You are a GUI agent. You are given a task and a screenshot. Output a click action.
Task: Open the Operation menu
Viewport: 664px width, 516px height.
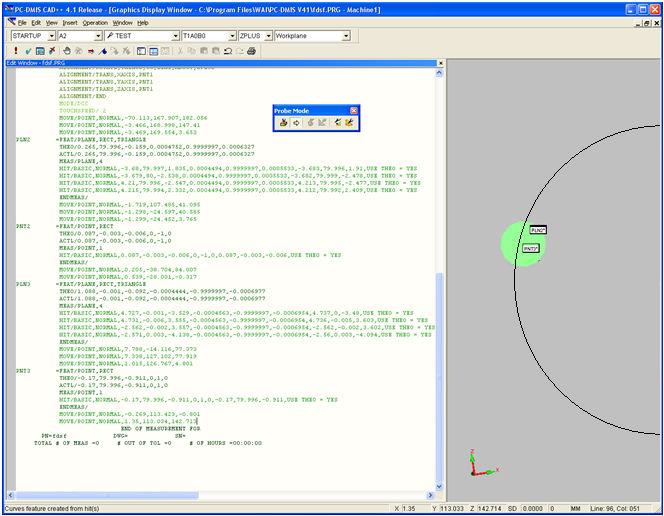coord(95,23)
